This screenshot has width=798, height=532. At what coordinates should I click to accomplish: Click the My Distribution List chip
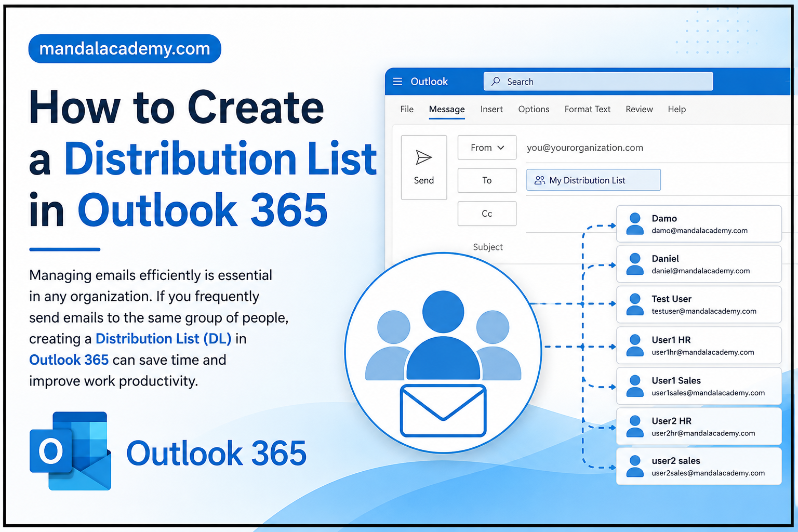pyautogui.click(x=593, y=180)
